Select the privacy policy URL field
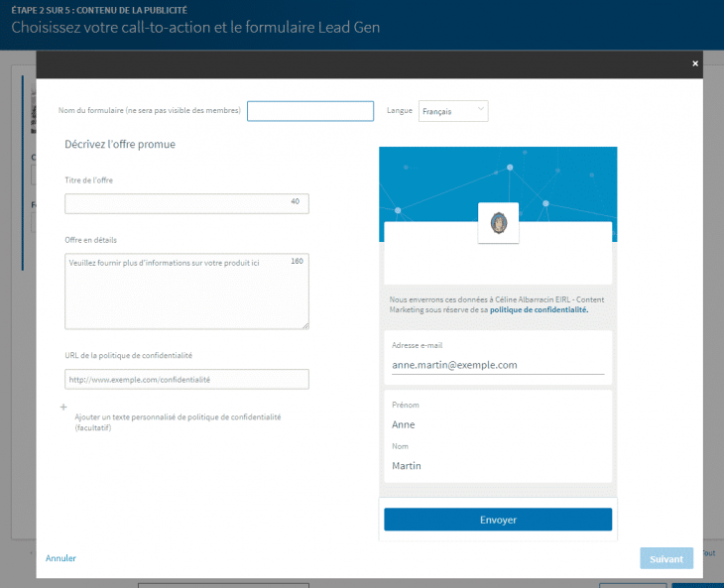 tap(186, 379)
